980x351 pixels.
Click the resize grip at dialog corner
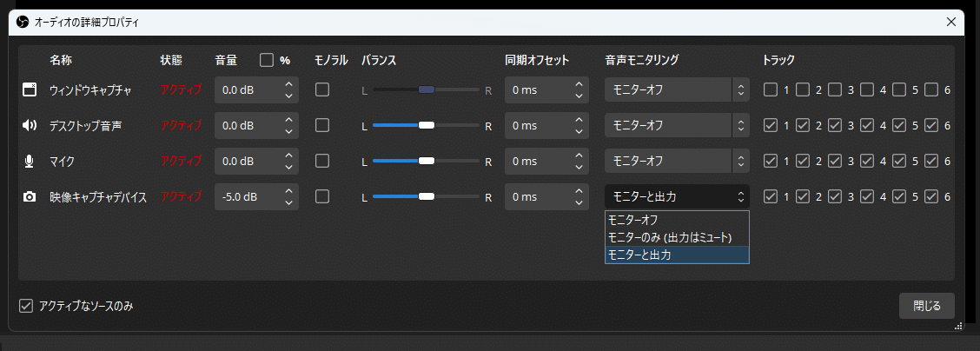[x=959, y=326]
